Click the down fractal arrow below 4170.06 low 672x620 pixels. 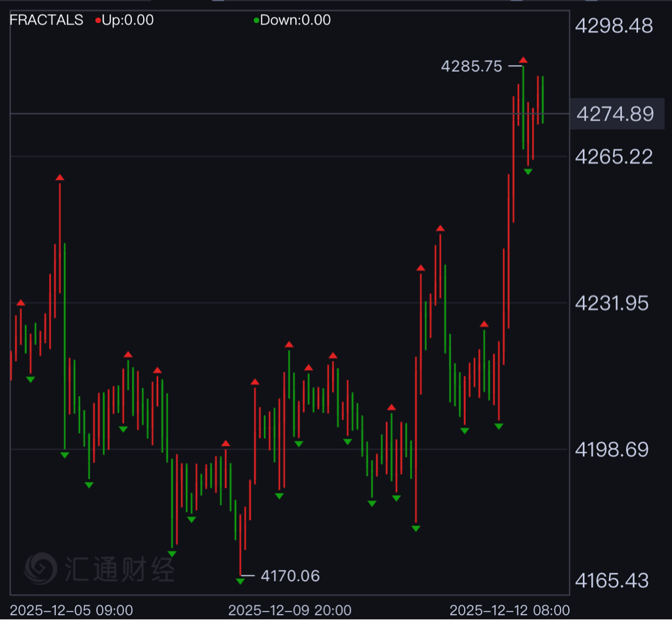coord(240,581)
